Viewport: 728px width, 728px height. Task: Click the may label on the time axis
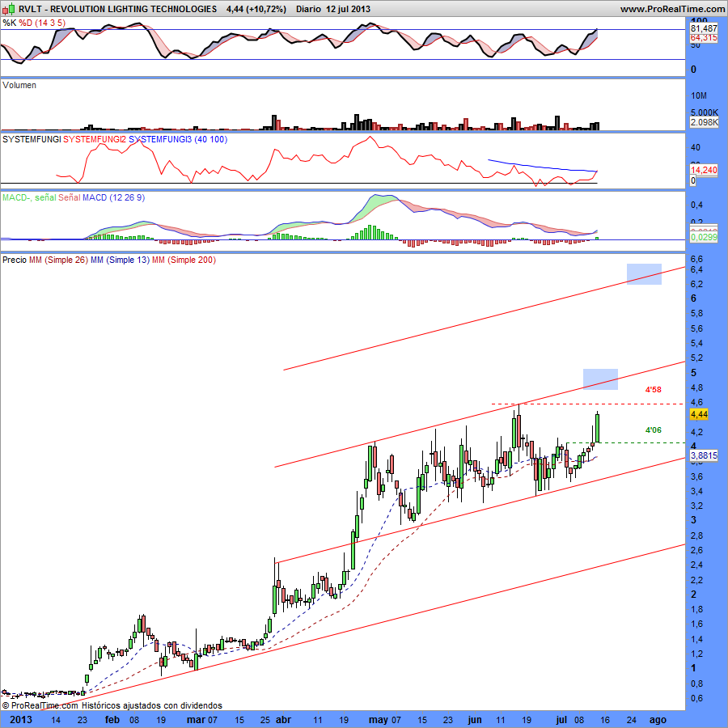click(379, 720)
